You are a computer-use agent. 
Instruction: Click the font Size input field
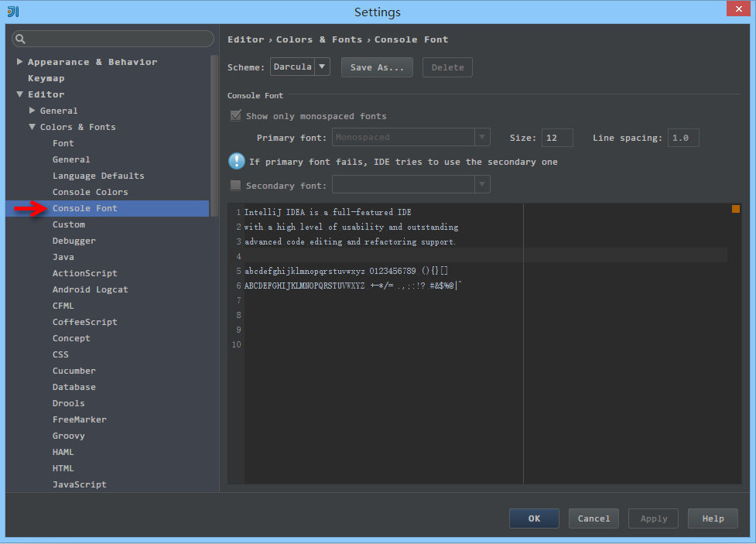pyautogui.click(x=556, y=137)
